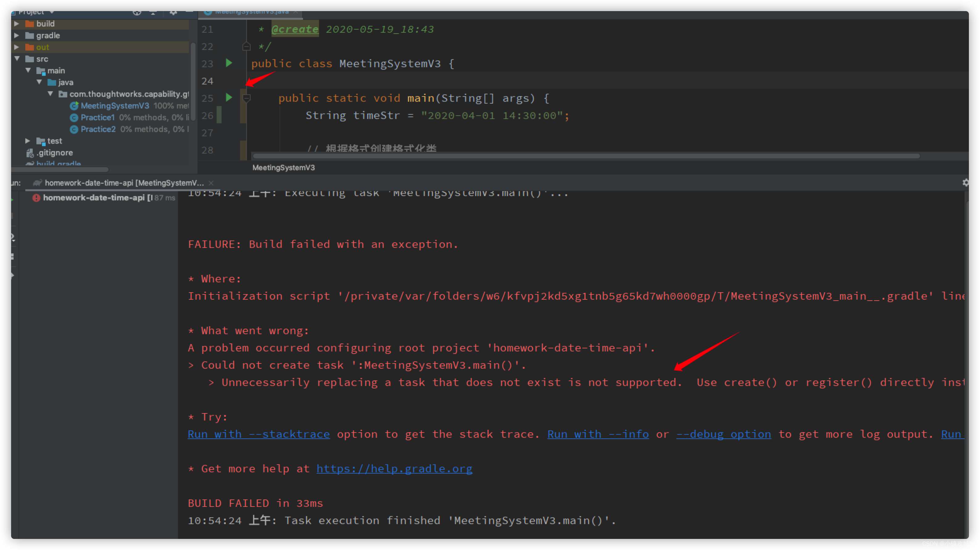The image size is (980, 550).
Task: Open https://help.gradle.org link
Action: click(394, 469)
